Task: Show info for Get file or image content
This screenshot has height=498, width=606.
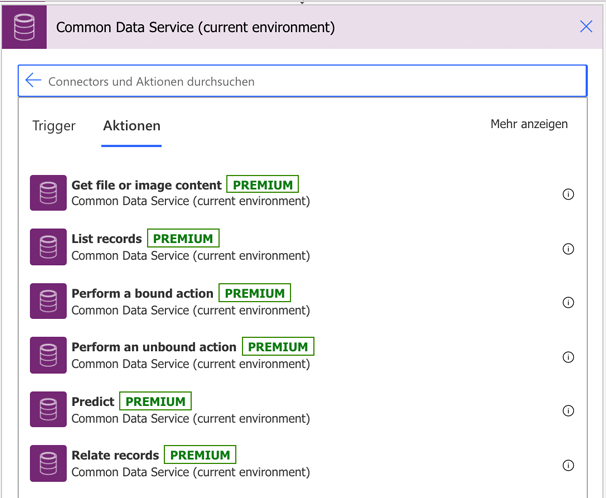Action: point(568,194)
